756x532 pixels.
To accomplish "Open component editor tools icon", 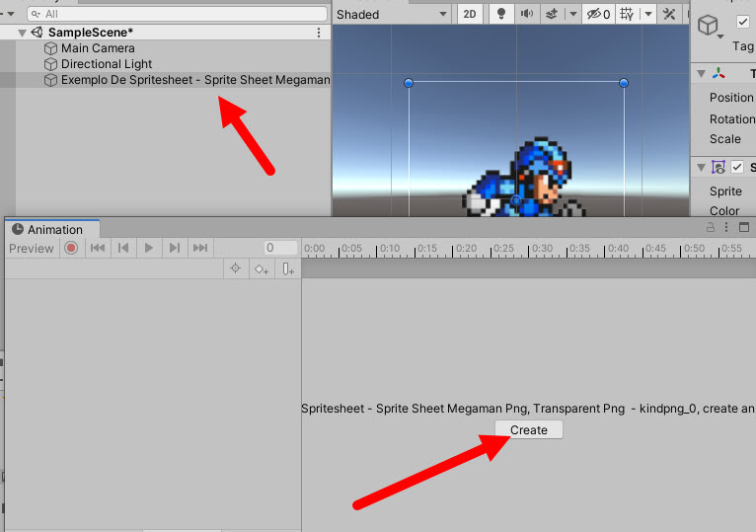I will point(669,14).
